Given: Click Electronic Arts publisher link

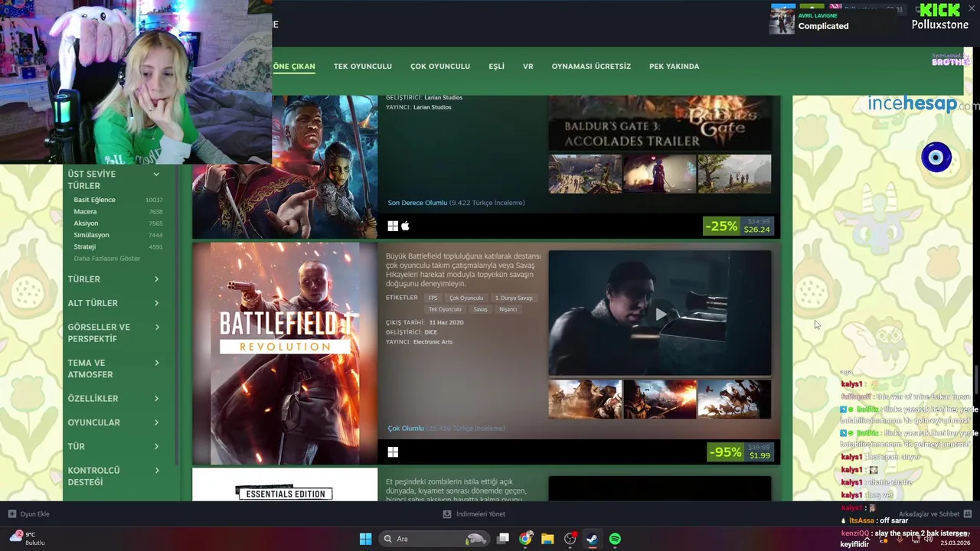Looking at the screenshot, I should coord(433,342).
